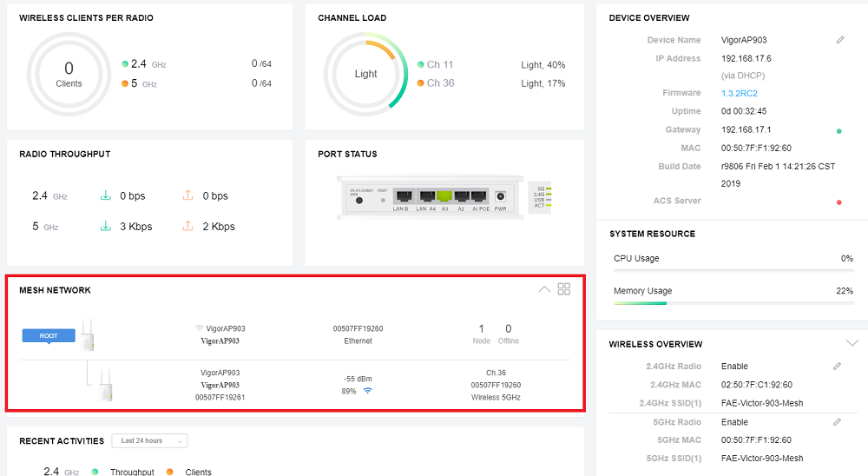Viewport: 868px width, 476px height.
Task: Click Light, 40% channel load value
Action: [x=543, y=65]
